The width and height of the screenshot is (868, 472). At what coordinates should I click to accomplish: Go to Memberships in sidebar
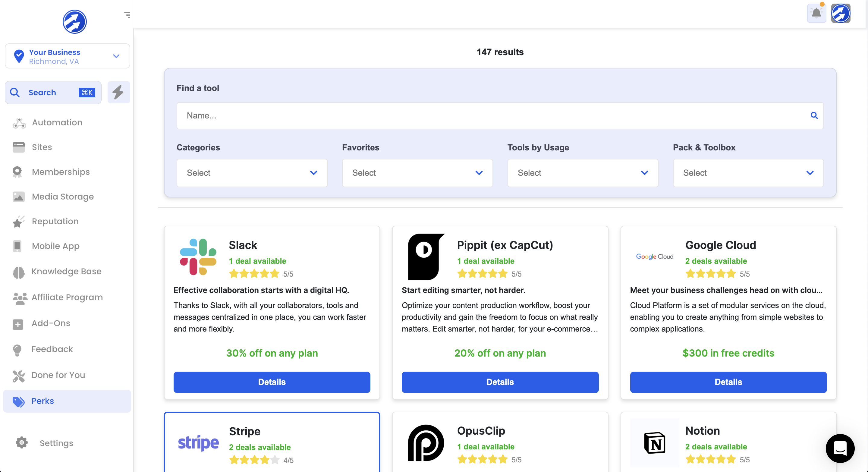pyautogui.click(x=61, y=172)
